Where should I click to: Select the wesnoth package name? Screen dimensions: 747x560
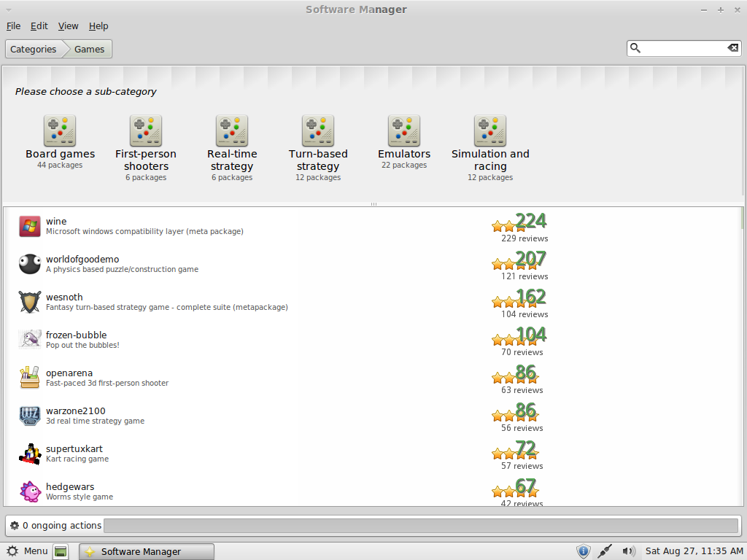pyautogui.click(x=64, y=297)
